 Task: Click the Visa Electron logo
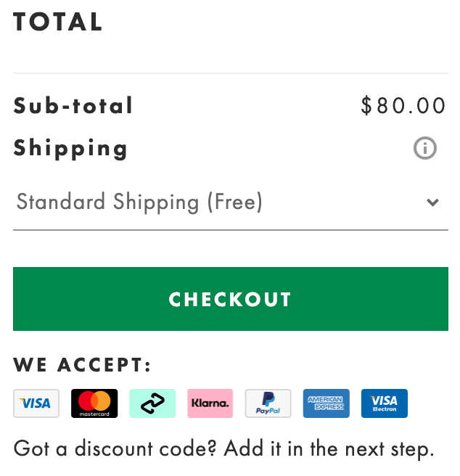click(x=384, y=403)
